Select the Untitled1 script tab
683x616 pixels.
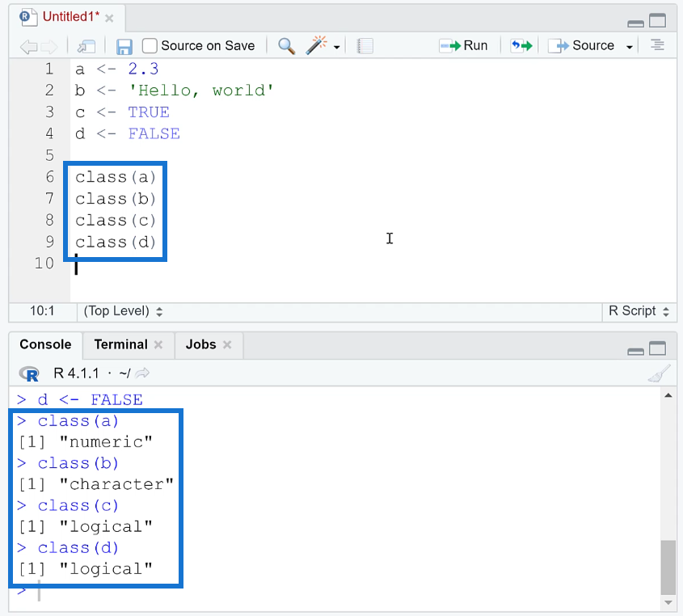click(71, 16)
